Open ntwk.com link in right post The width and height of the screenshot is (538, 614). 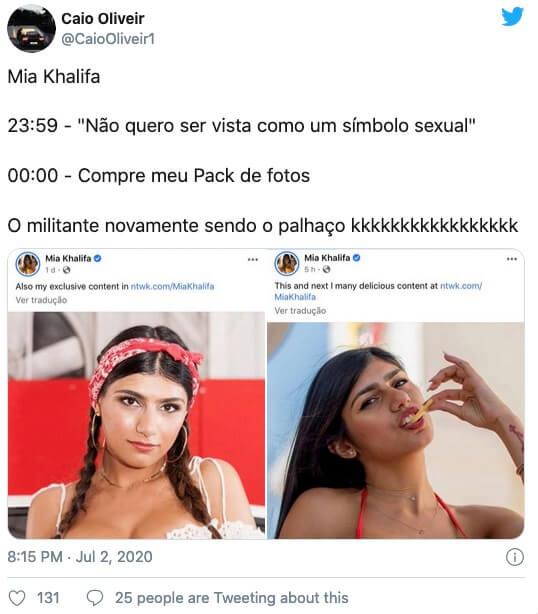pos(378,291)
